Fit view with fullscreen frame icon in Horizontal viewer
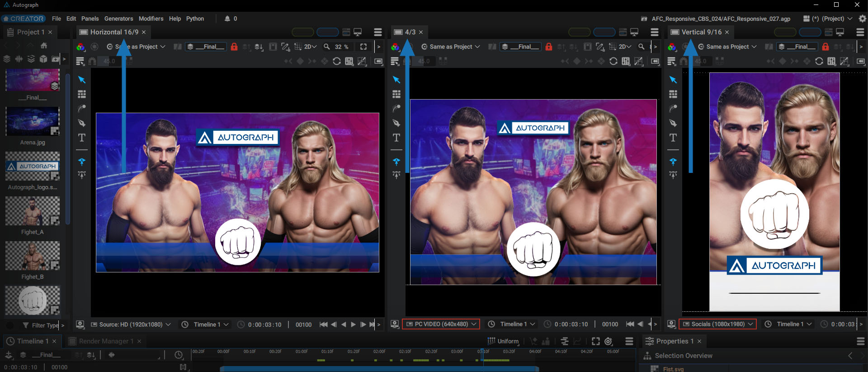868x372 pixels. click(363, 47)
